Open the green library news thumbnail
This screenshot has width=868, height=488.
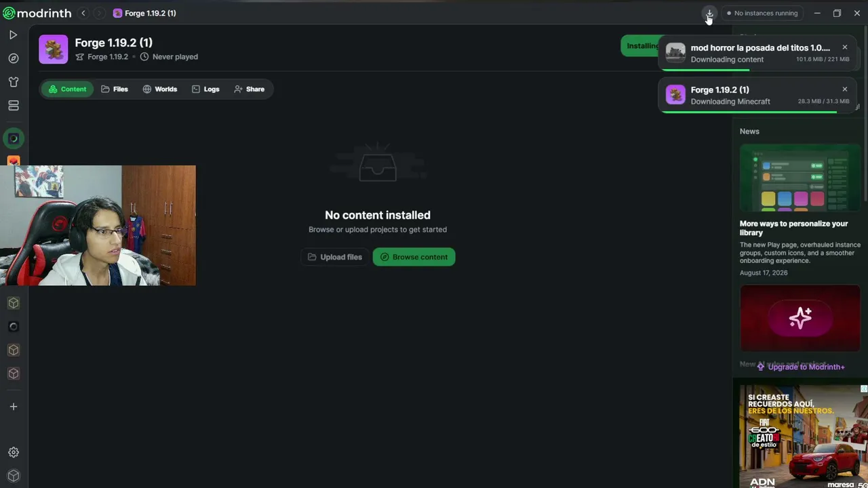coord(800,178)
